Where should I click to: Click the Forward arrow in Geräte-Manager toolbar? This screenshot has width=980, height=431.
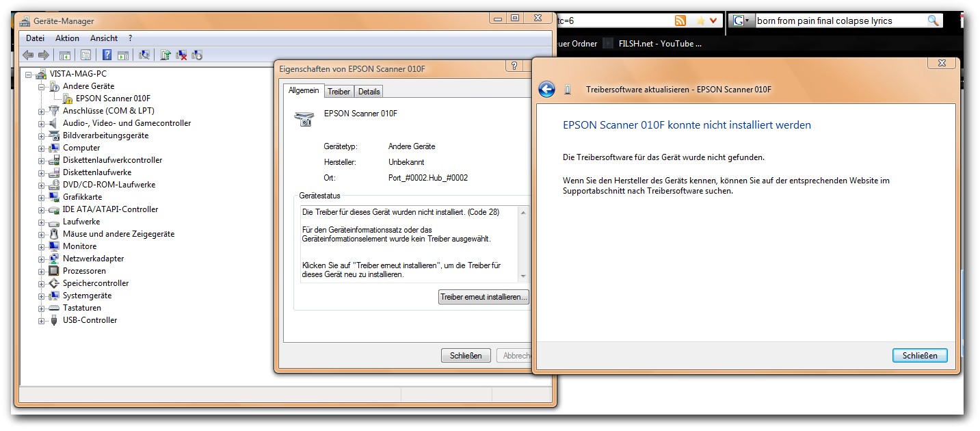tap(44, 55)
